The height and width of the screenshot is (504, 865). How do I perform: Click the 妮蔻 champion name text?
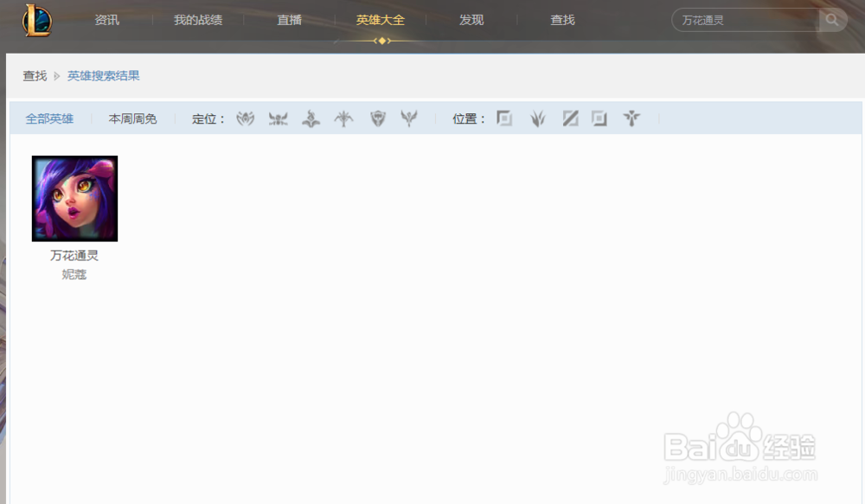click(74, 274)
